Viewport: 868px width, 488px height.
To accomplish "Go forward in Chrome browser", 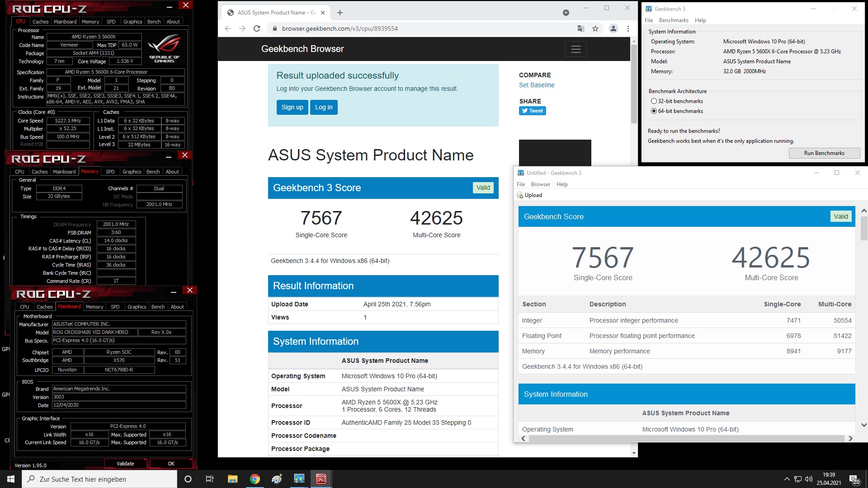I will click(x=242, y=28).
